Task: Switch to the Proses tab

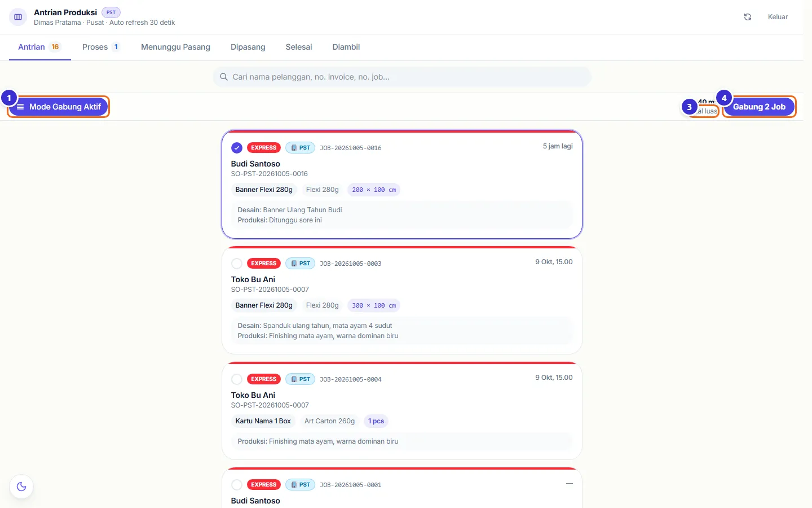Action: pos(101,47)
